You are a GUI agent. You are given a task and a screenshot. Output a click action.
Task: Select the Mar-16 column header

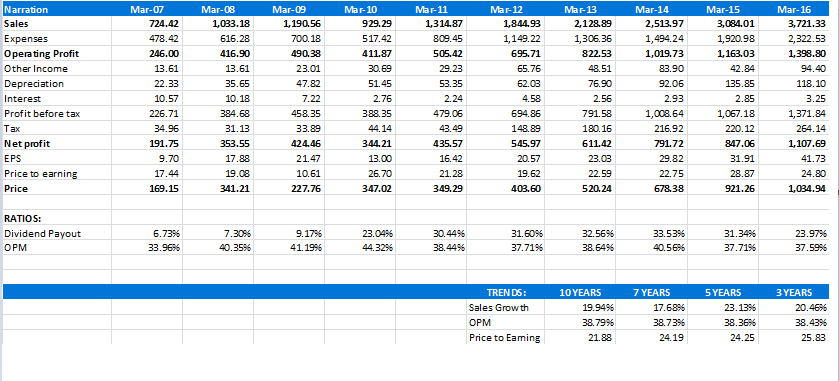[x=793, y=9]
